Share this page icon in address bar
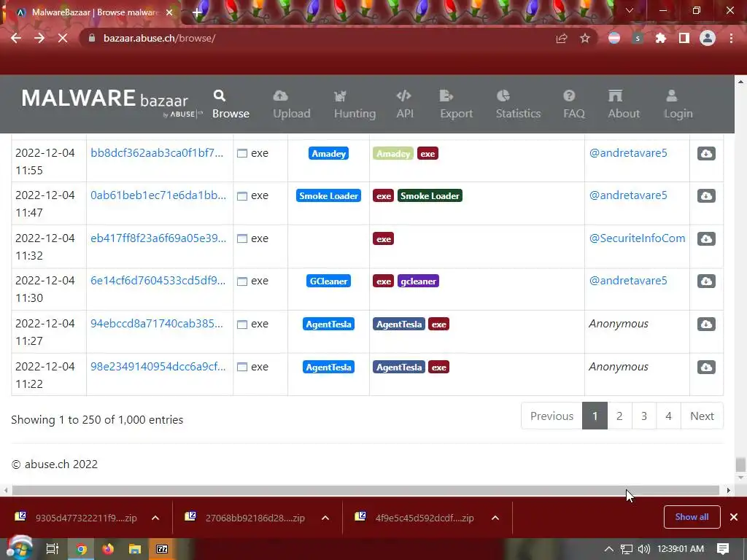Screen dimensions: 747x560 (x=562, y=38)
